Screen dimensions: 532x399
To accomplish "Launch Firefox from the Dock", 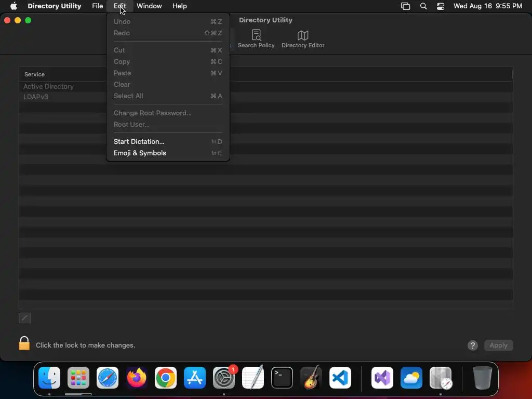I will point(137,377).
